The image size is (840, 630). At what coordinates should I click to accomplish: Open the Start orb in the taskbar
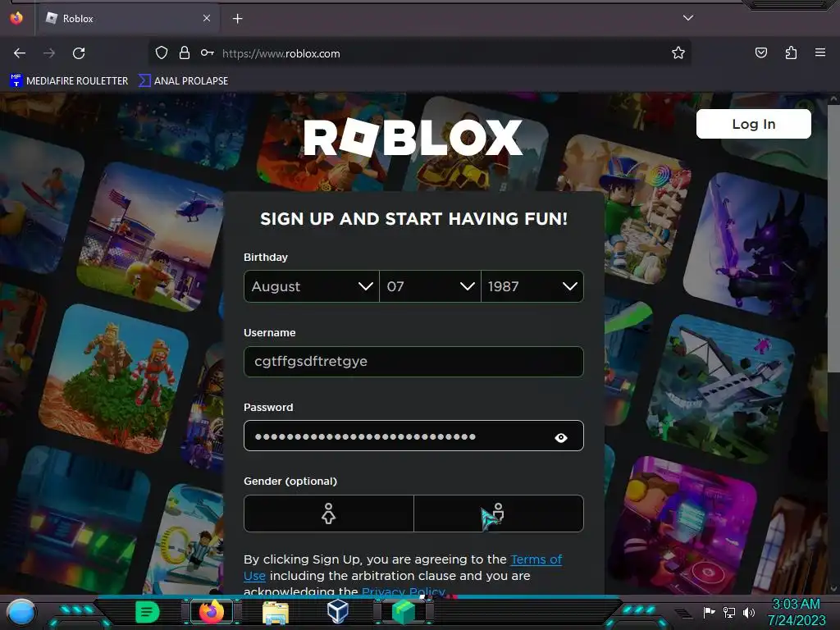coord(21,613)
